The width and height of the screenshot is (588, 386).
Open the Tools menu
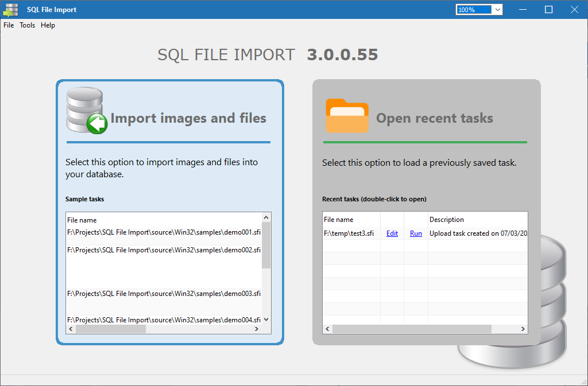click(x=27, y=25)
